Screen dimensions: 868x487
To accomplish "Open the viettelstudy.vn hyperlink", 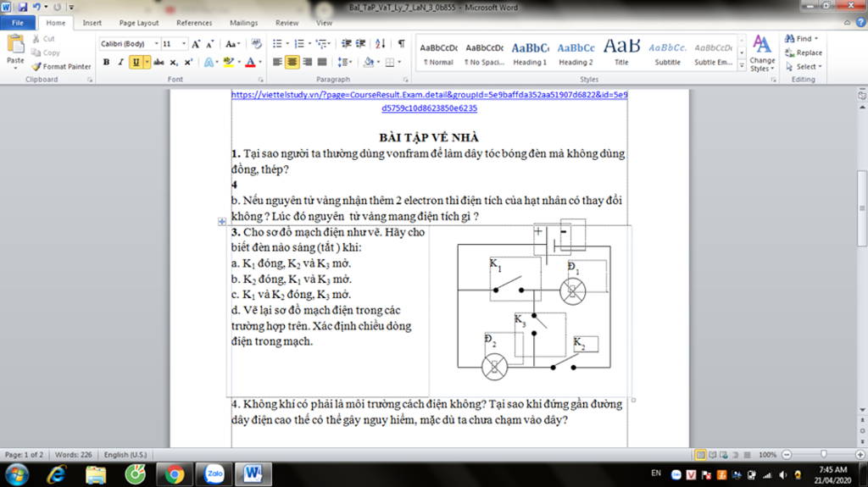I will 429,102.
